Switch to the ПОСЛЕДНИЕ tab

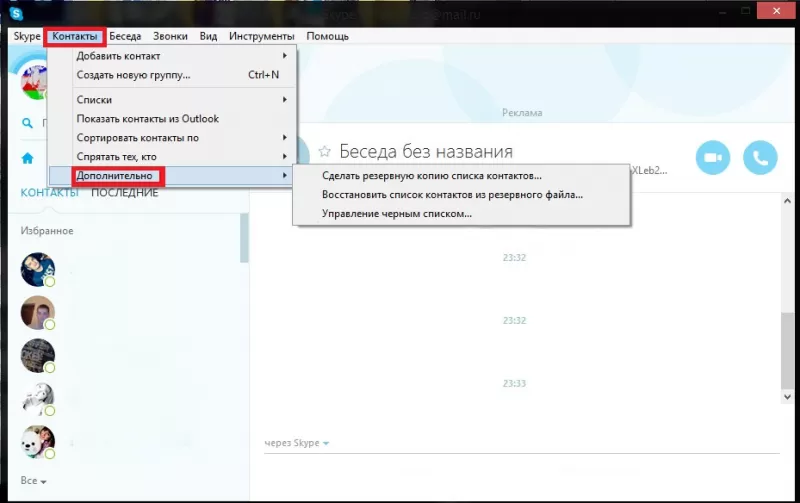124,193
